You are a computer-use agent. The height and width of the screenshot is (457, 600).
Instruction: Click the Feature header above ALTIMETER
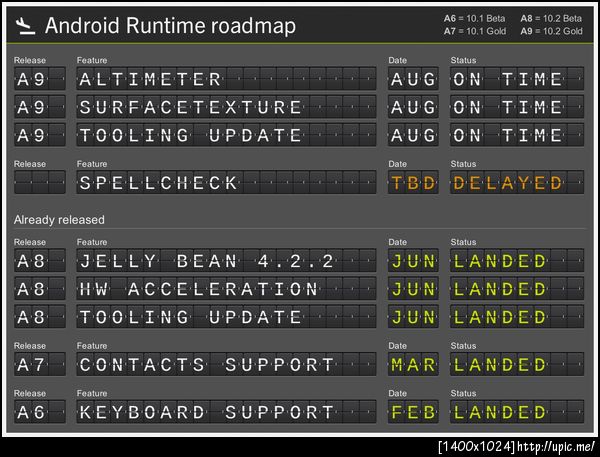click(x=92, y=60)
